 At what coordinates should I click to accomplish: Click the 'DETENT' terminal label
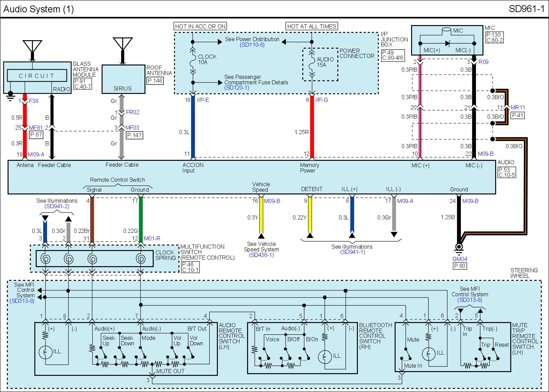(x=312, y=189)
